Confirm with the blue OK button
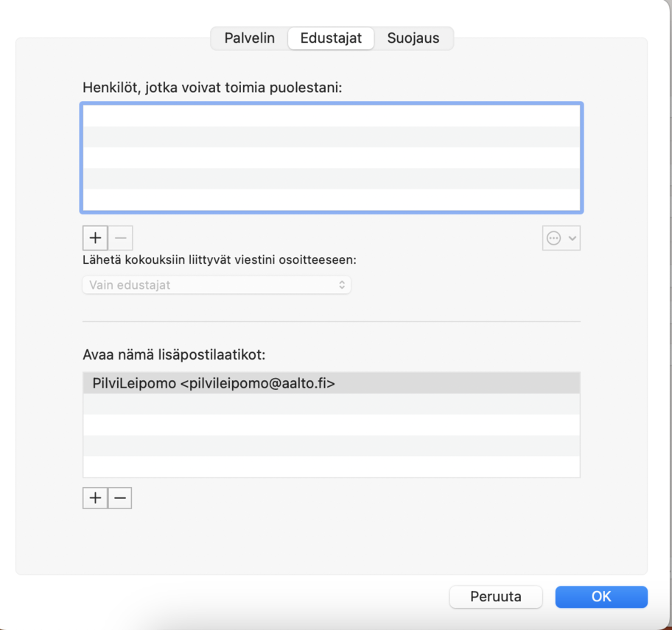The width and height of the screenshot is (672, 630). [x=601, y=597]
